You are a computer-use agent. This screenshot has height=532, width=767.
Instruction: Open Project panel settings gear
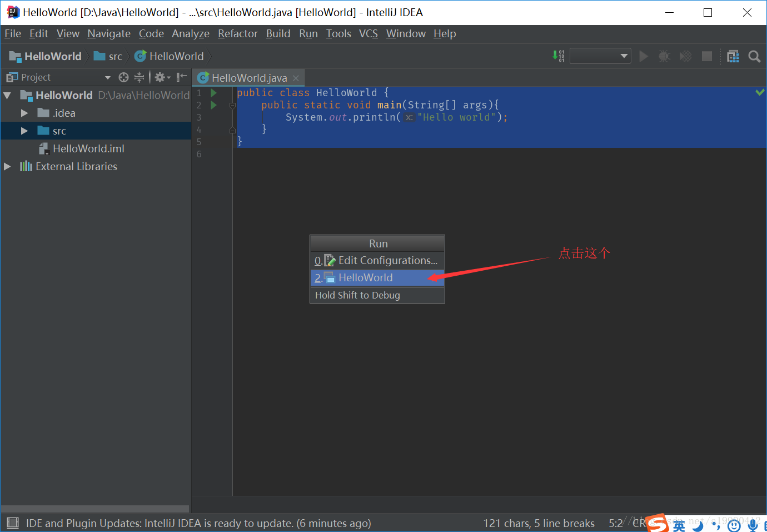(x=162, y=77)
